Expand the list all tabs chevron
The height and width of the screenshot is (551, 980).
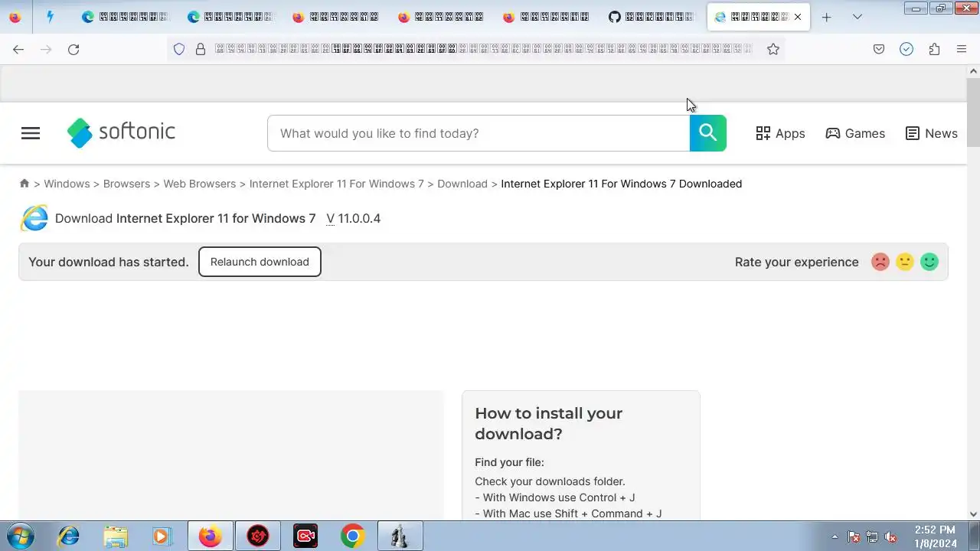tap(857, 17)
